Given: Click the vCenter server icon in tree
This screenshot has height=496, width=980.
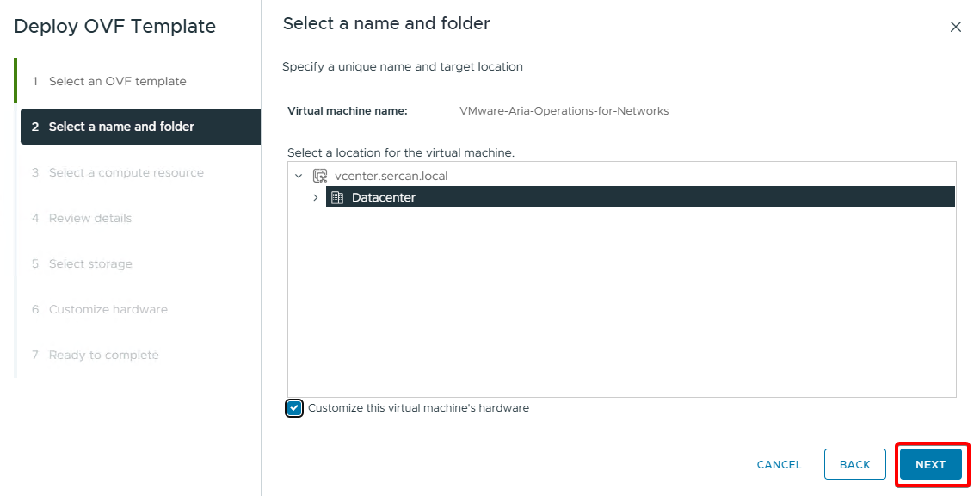Looking at the screenshot, I should coord(320,176).
